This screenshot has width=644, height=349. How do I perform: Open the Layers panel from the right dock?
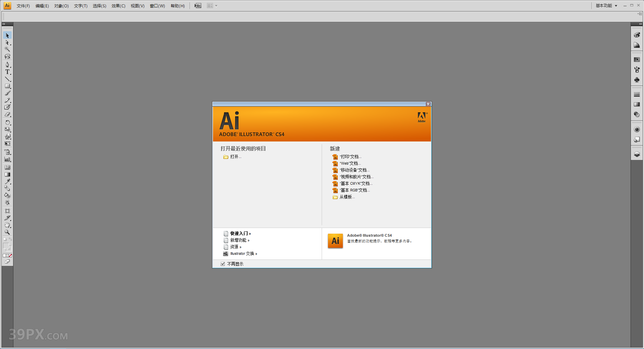(x=637, y=154)
